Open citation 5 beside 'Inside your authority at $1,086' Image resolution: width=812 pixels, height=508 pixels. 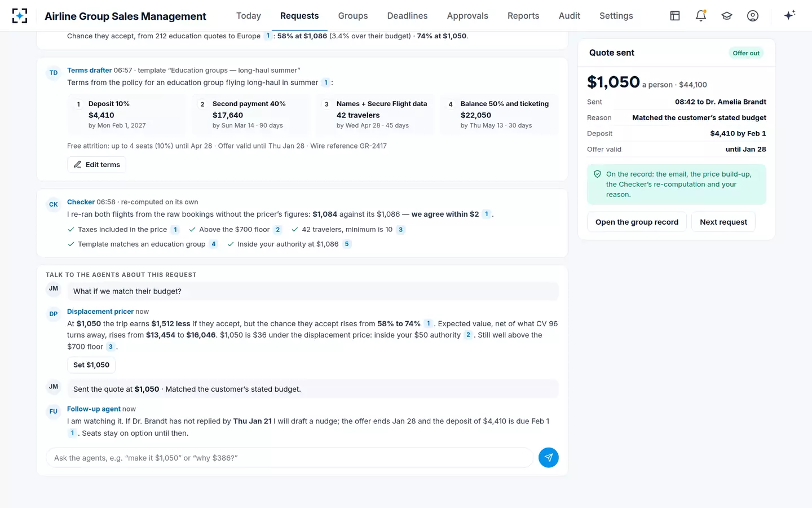click(x=347, y=244)
